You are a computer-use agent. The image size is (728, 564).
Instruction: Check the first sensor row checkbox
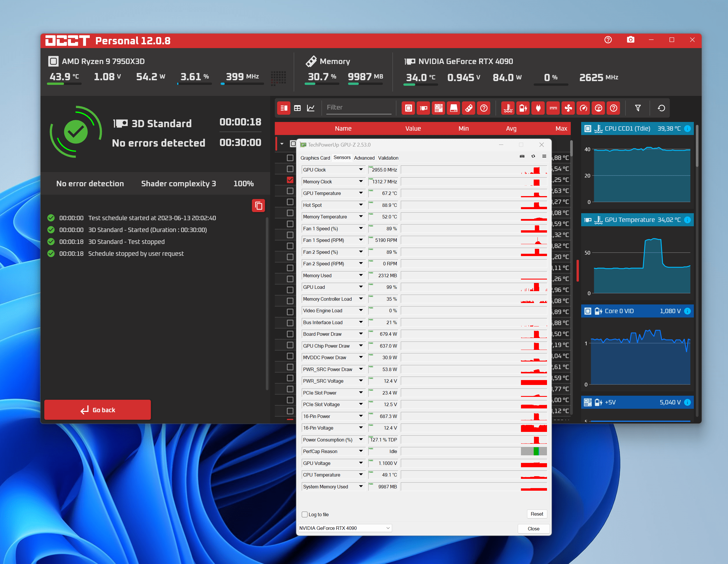290,158
